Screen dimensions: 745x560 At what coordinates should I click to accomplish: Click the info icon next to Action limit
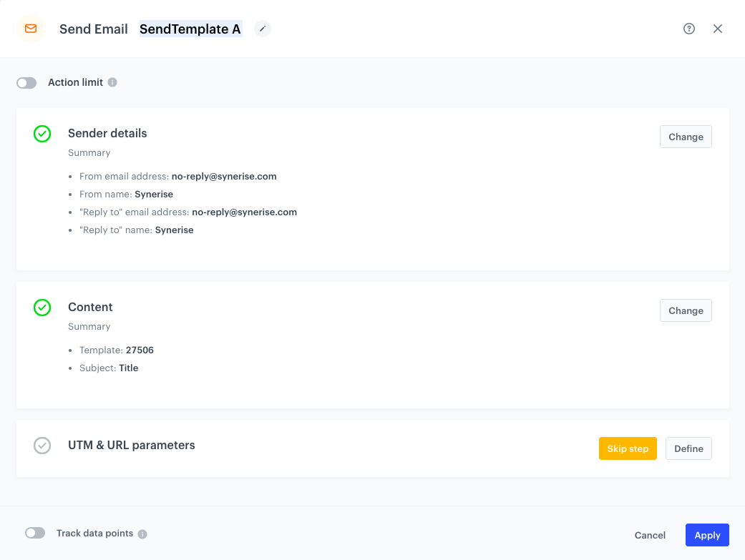tap(112, 82)
